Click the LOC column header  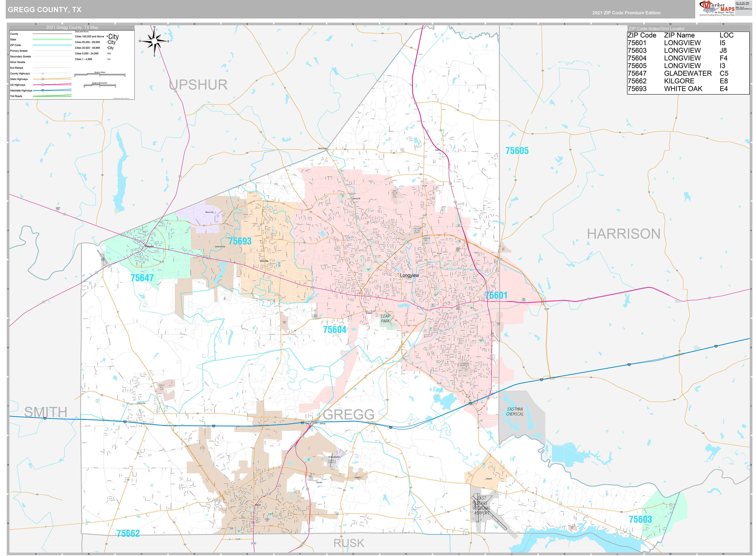point(726,35)
